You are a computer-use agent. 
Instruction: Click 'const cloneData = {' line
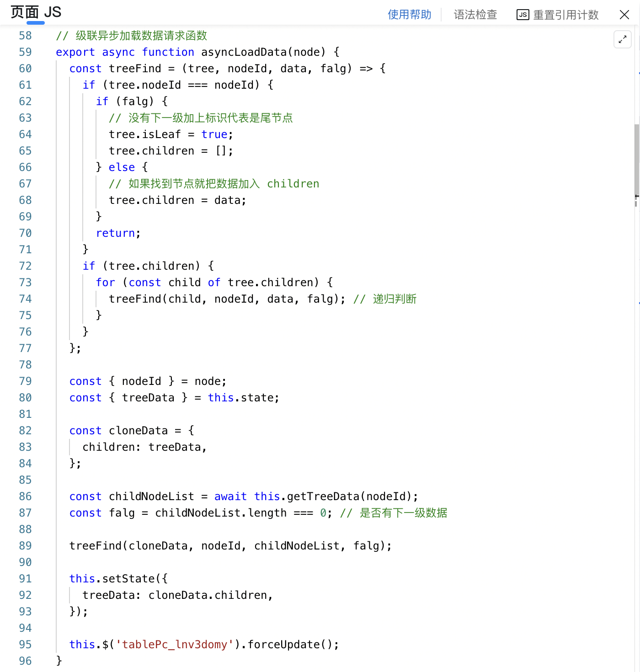[x=132, y=431]
